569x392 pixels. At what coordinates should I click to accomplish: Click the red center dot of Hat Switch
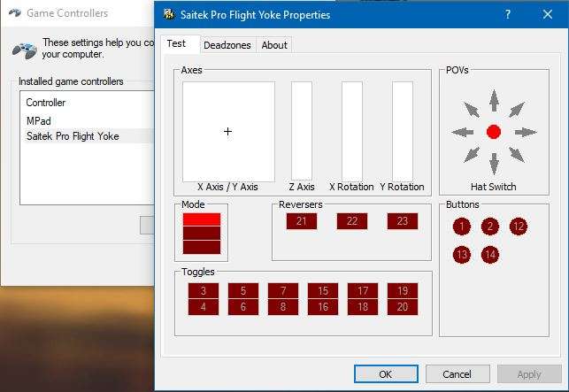click(494, 132)
